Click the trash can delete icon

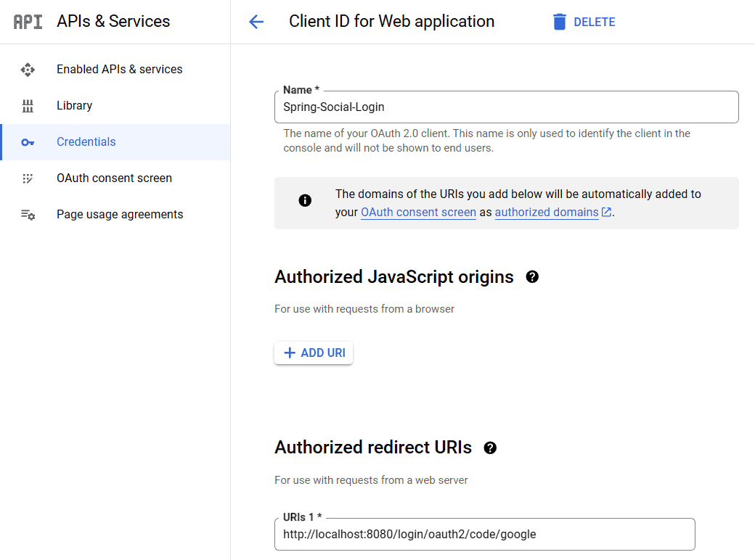pyautogui.click(x=559, y=22)
